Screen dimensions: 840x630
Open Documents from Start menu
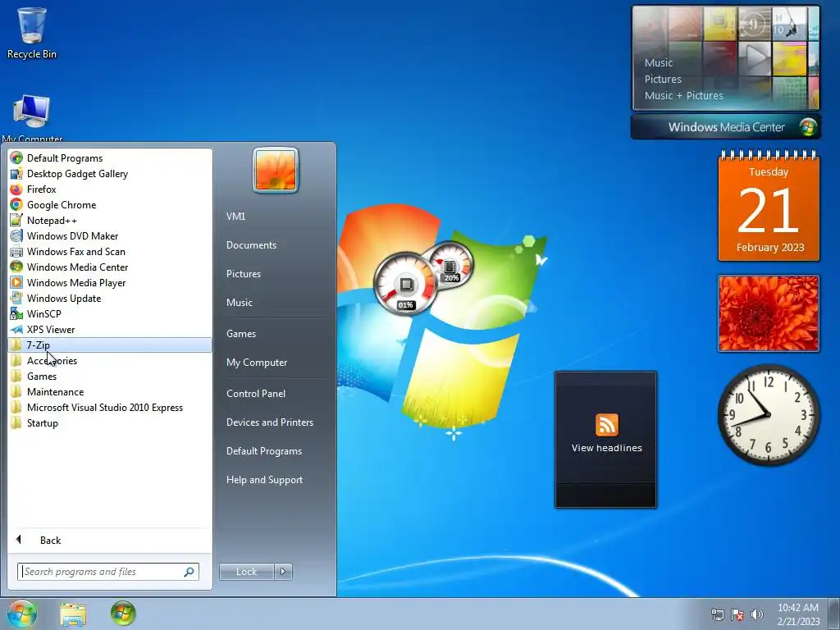click(251, 244)
